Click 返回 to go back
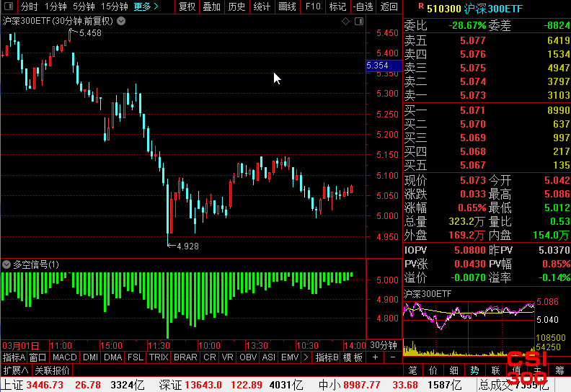This screenshot has height=392, width=571. tap(389, 6)
